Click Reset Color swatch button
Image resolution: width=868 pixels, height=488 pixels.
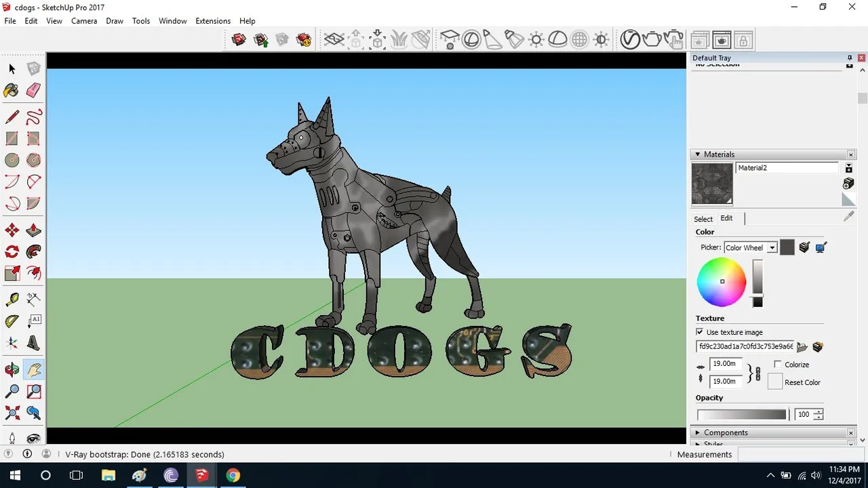click(775, 382)
